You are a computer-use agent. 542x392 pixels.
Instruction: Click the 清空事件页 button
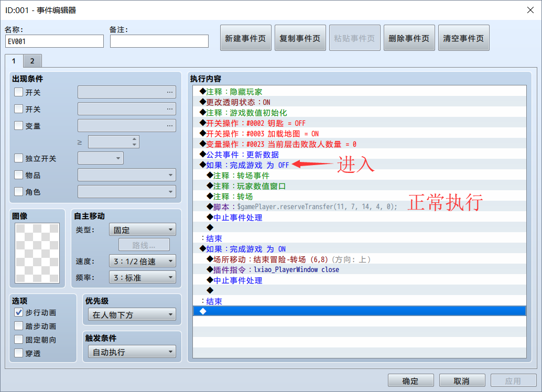(x=463, y=38)
